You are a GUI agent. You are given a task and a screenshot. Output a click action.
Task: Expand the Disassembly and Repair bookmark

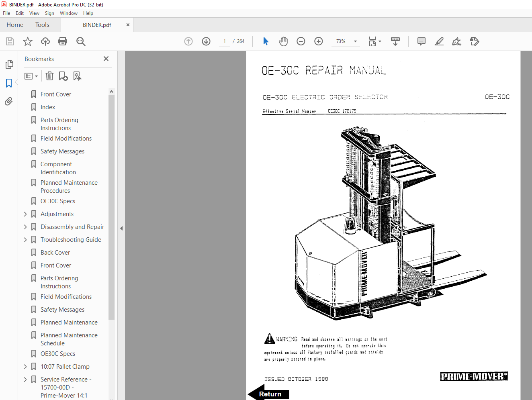pyautogui.click(x=25, y=227)
